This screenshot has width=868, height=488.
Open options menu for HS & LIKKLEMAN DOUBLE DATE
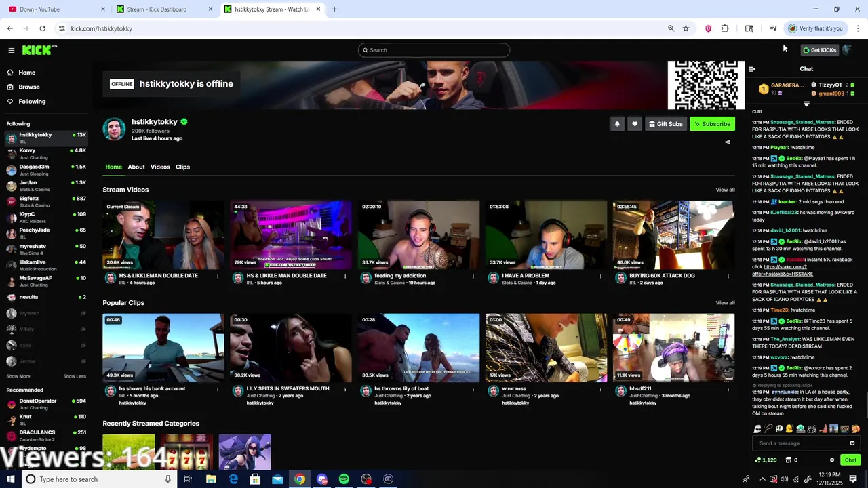click(218, 276)
